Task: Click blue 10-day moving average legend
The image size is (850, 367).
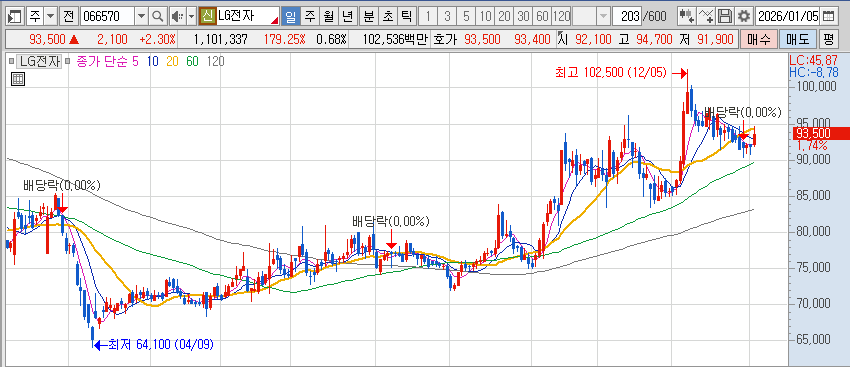Action: click(152, 62)
